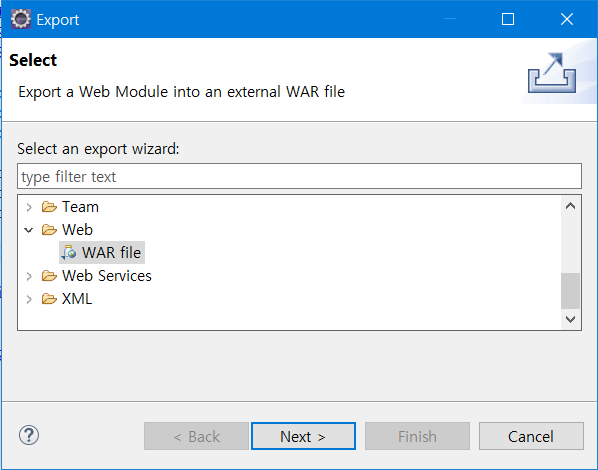Click the scrollbar down arrow

(571, 319)
